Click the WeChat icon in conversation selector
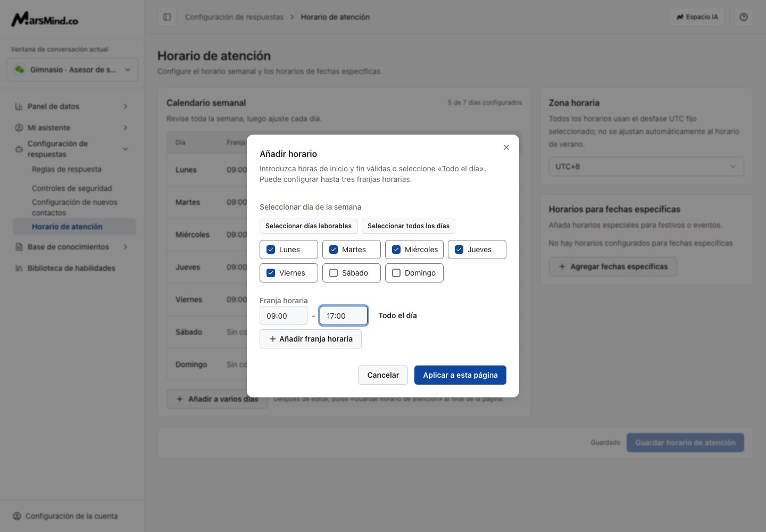 [x=20, y=70]
